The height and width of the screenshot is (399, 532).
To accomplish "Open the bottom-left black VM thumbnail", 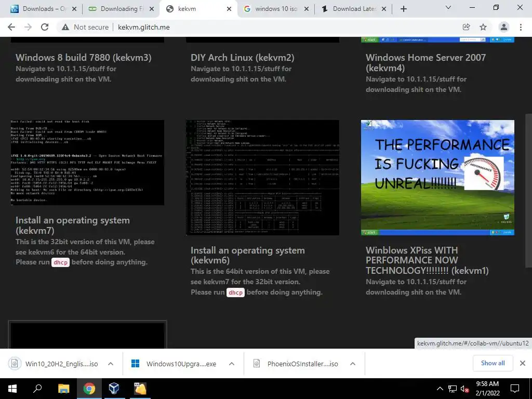I will 87,335.
